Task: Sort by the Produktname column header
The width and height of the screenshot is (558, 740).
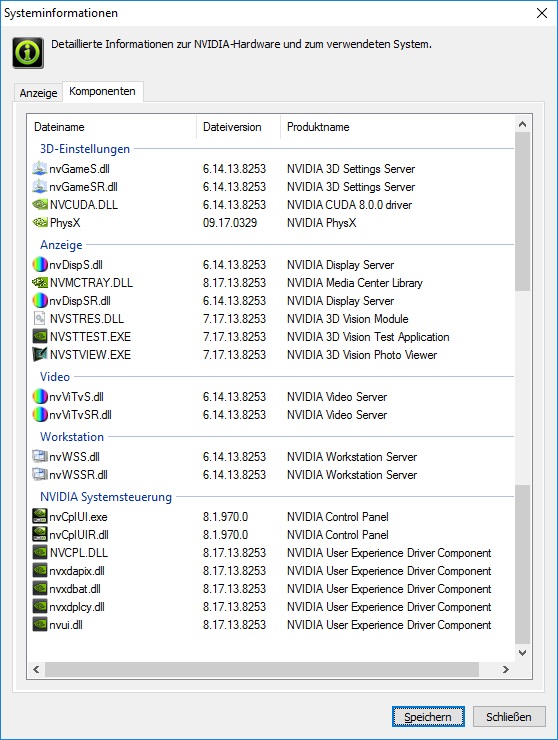Action: point(397,127)
